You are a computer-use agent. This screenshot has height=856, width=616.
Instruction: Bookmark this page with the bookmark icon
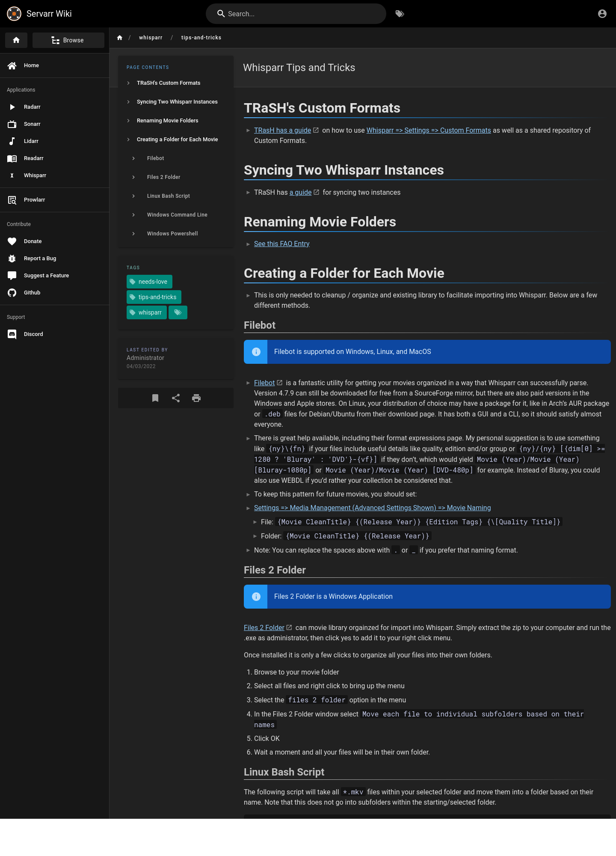tap(155, 398)
